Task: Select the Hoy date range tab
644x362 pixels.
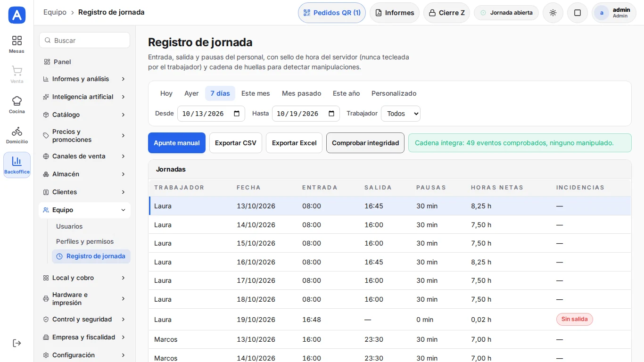Action: pos(166,93)
